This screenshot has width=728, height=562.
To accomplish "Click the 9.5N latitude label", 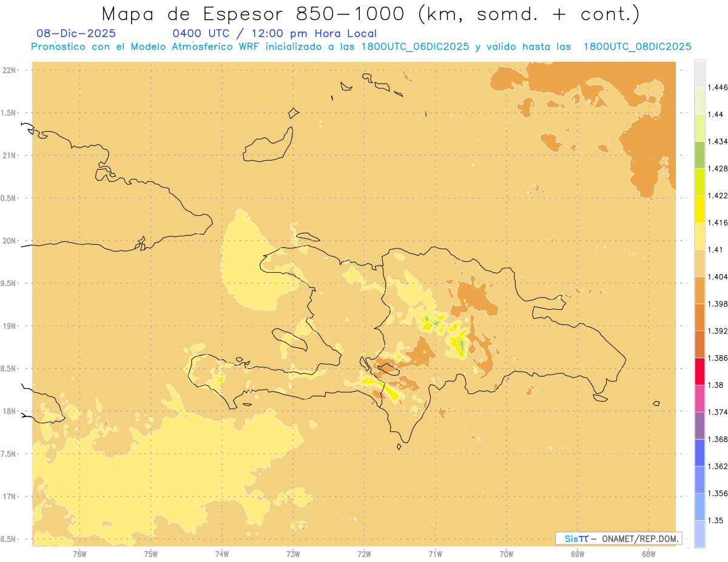I will point(8,283).
